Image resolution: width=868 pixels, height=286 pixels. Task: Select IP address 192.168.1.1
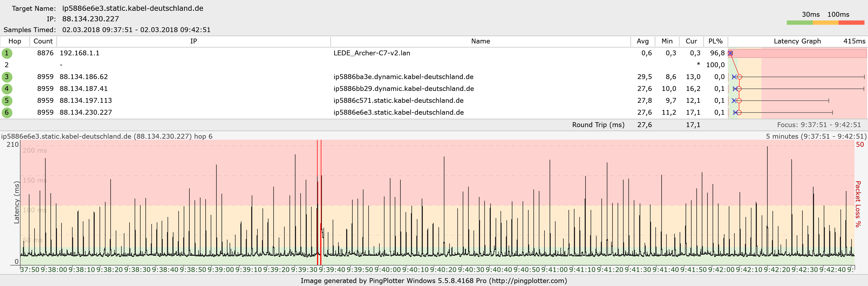[x=80, y=53]
